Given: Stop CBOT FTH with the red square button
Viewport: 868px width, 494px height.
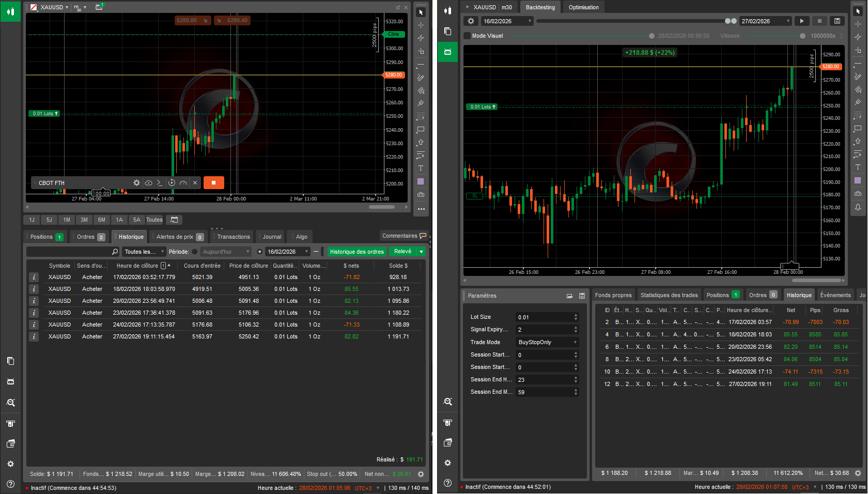Looking at the screenshot, I should tap(214, 182).
